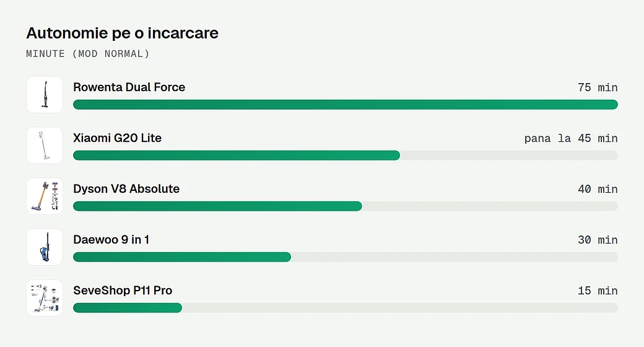This screenshot has width=644, height=347.
Task: Click the 'Autonomie pe o incarcare' heading
Action: [123, 33]
